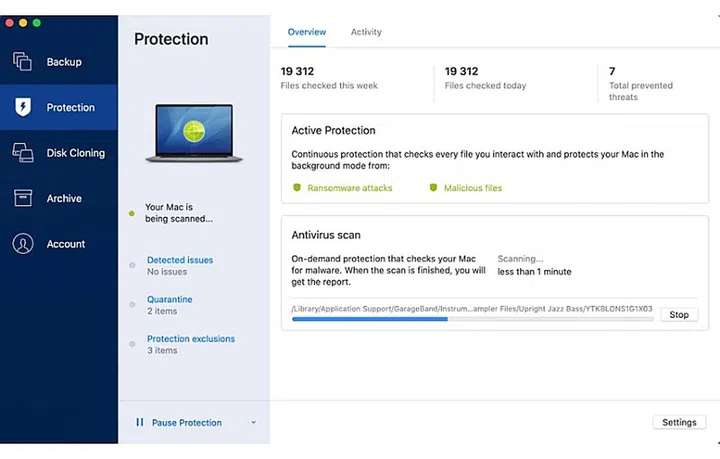Open the Settings button
Screen dimensions: 720x459
coord(679,422)
